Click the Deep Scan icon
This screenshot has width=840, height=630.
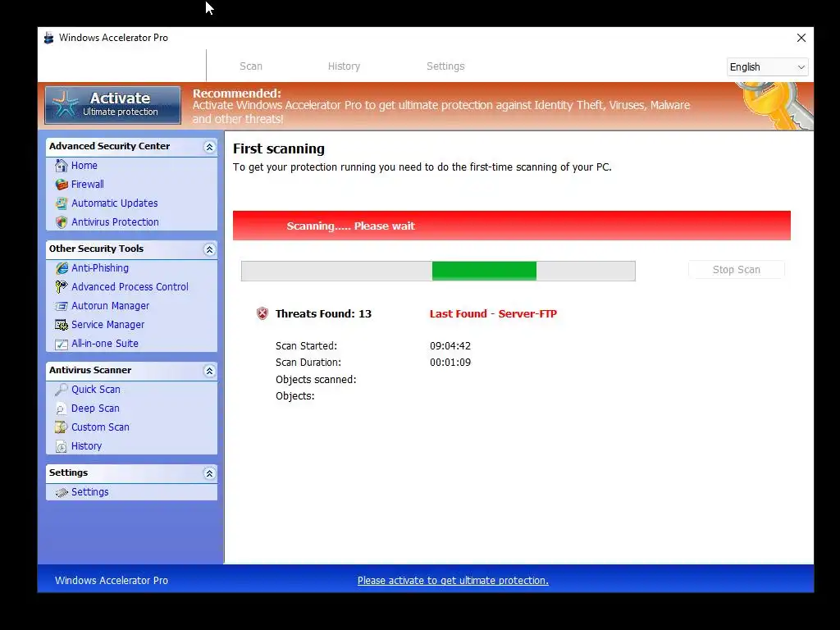pos(62,409)
